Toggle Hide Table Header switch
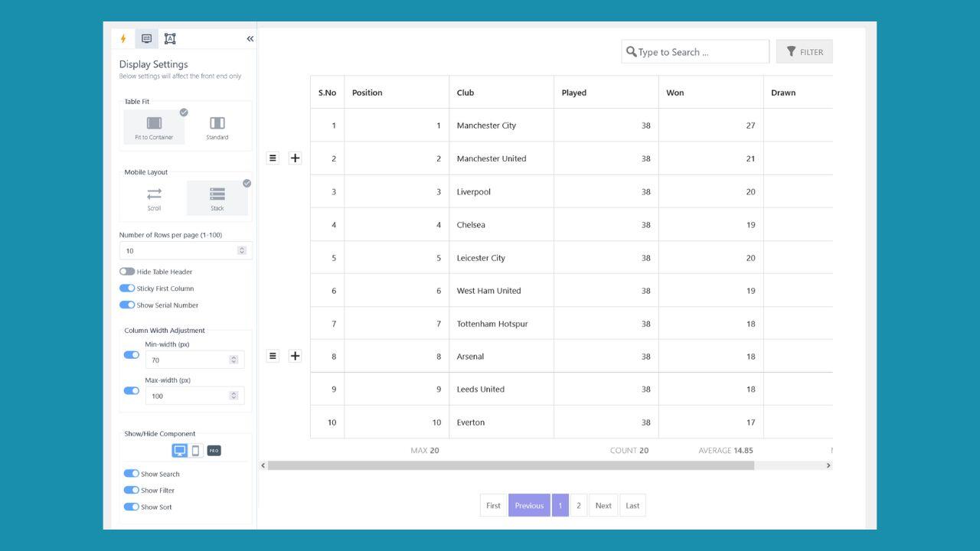The width and height of the screenshot is (980, 551). pos(127,272)
